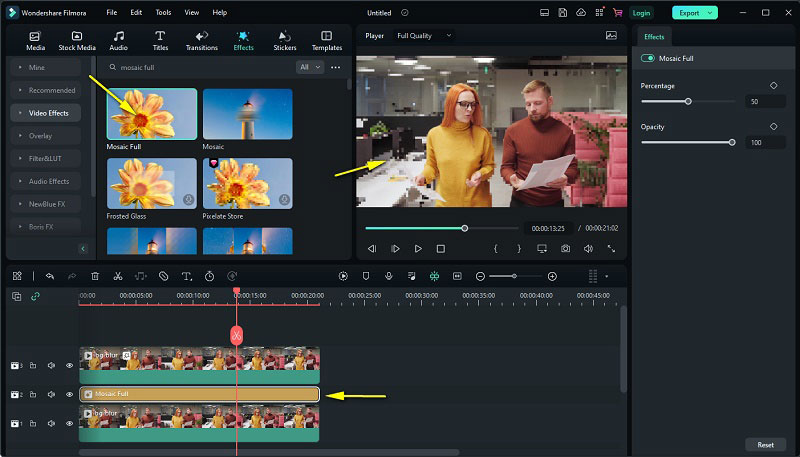Image resolution: width=800 pixels, height=457 pixels.
Task: Expand the Filter&LUT category
Action: click(45, 159)
